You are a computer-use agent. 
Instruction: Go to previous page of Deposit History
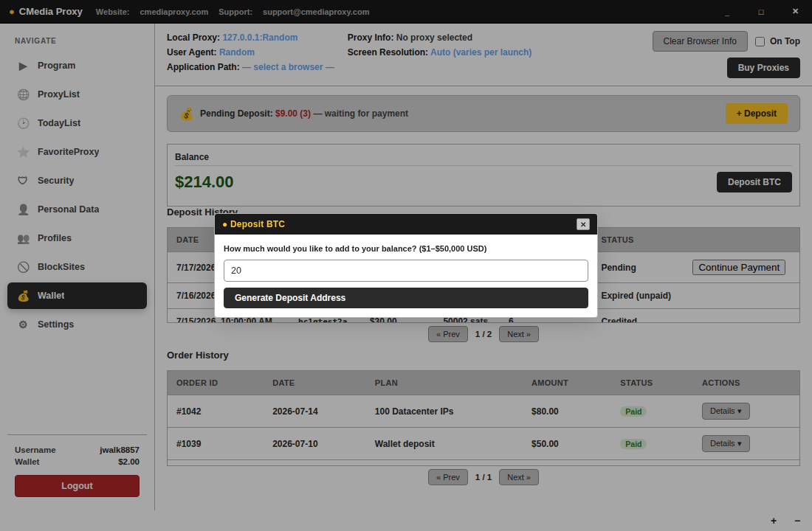point(448,334)
